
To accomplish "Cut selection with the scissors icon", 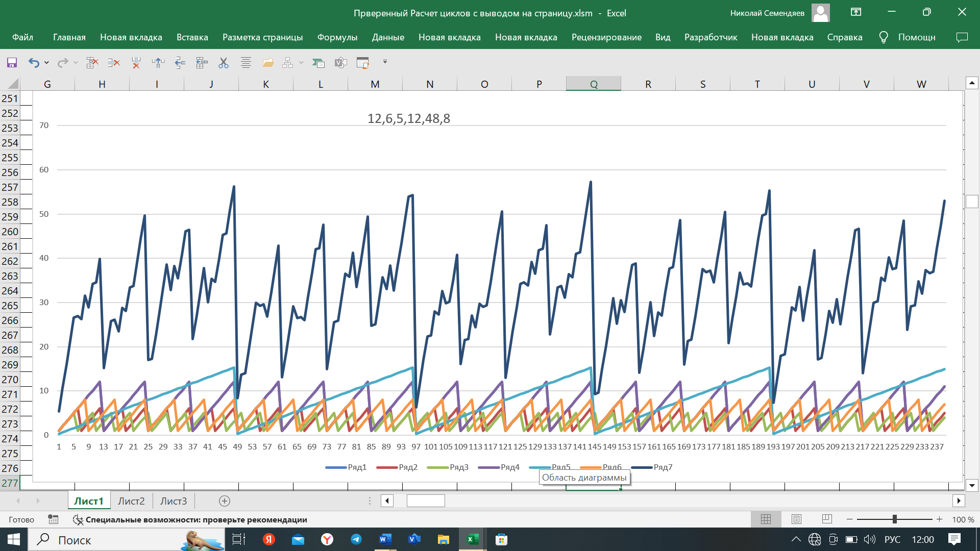I will (224, 62).
